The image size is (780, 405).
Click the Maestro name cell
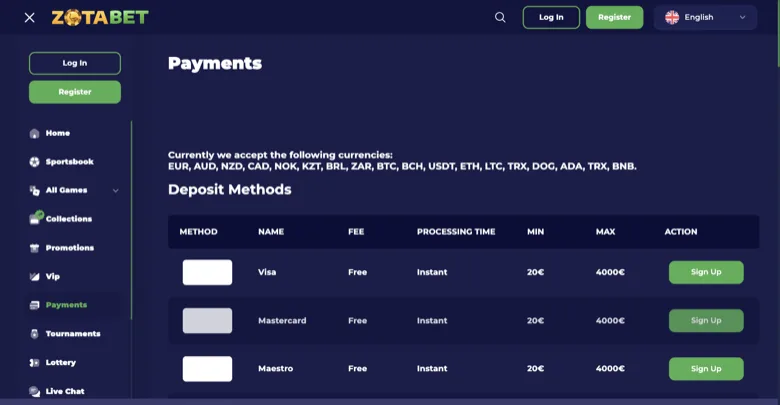pyautogui.click(x=276, y=369)
